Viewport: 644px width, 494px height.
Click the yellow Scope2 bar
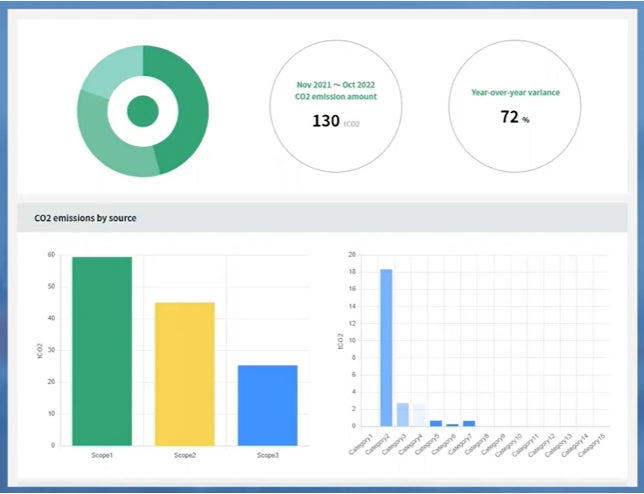click(184, 374)
